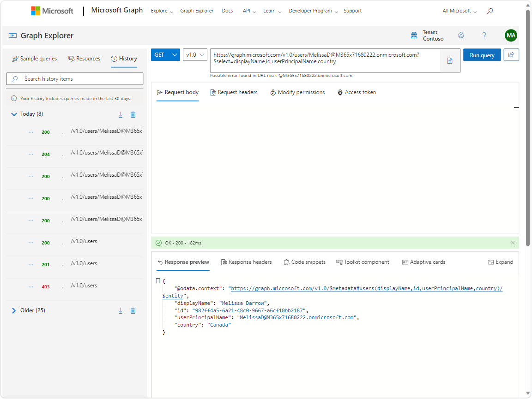Expand the response area

tap(501, 262)
